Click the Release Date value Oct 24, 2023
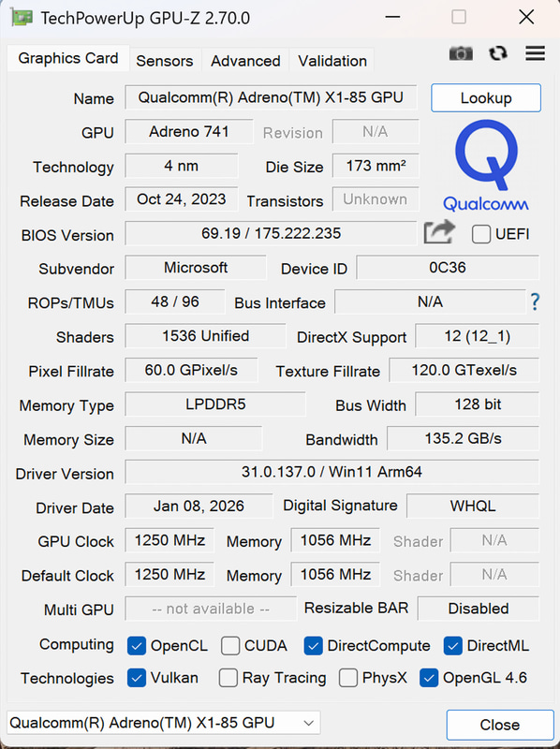560x749 pixels. (181, 199)
